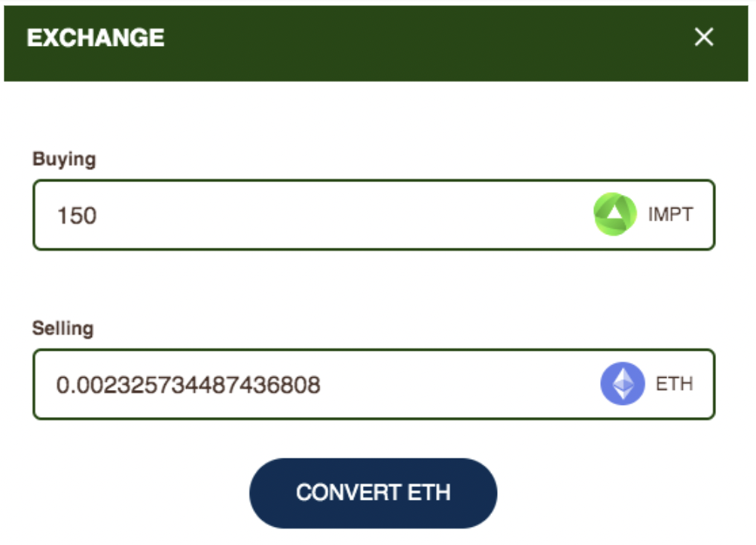
Task: Click empty space inside the Selling box
Action: (x=458, y=384)
